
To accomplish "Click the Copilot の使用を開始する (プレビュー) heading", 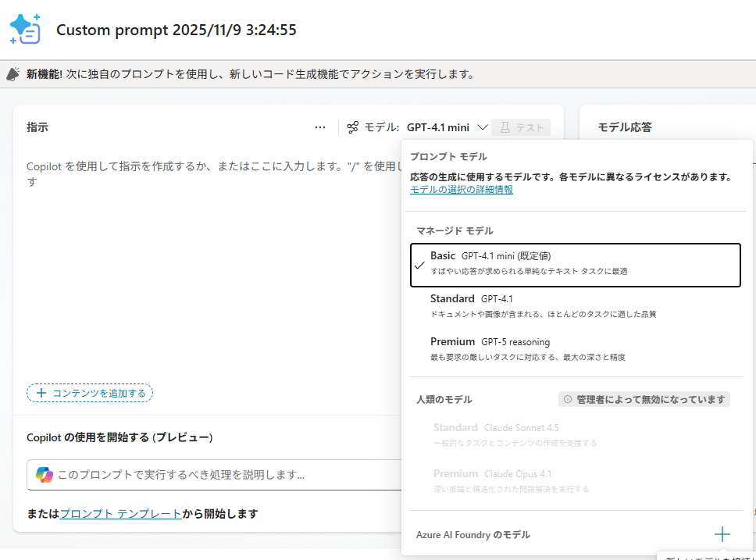I will (x=119, y=437).
